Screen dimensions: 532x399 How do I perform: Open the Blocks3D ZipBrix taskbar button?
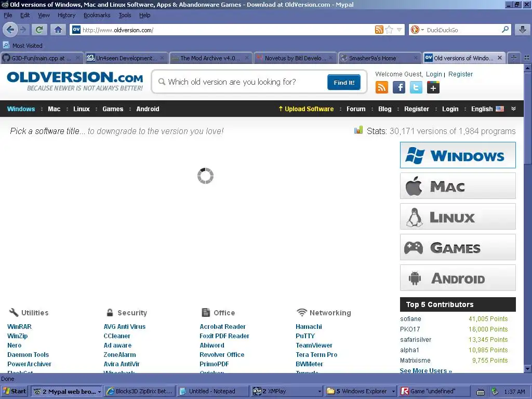(x=140, y=391)
